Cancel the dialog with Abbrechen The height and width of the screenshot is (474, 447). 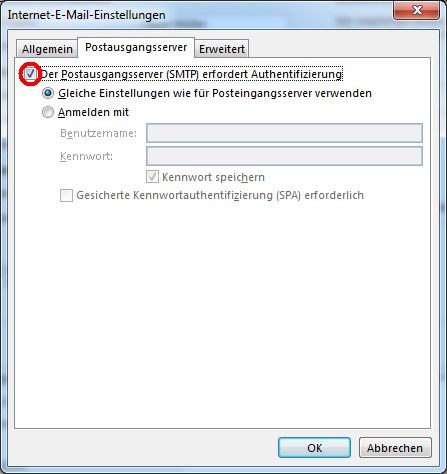(395, 448)
